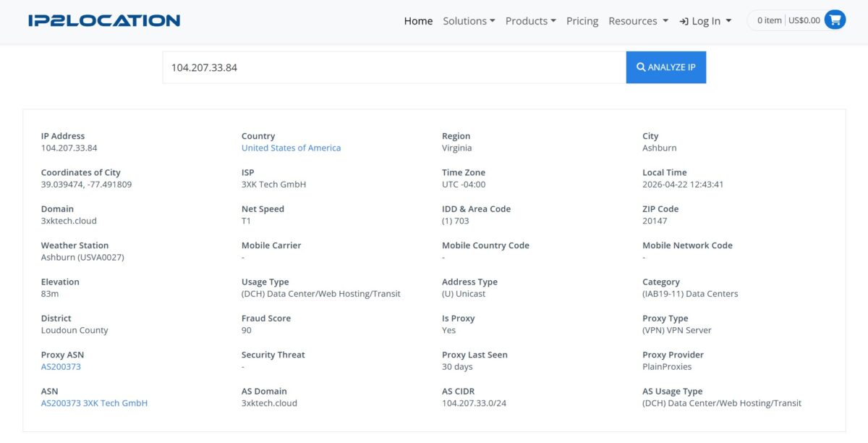The image size is (868, 443).
Task: Click the IP address search field
Action: [394, 67]
